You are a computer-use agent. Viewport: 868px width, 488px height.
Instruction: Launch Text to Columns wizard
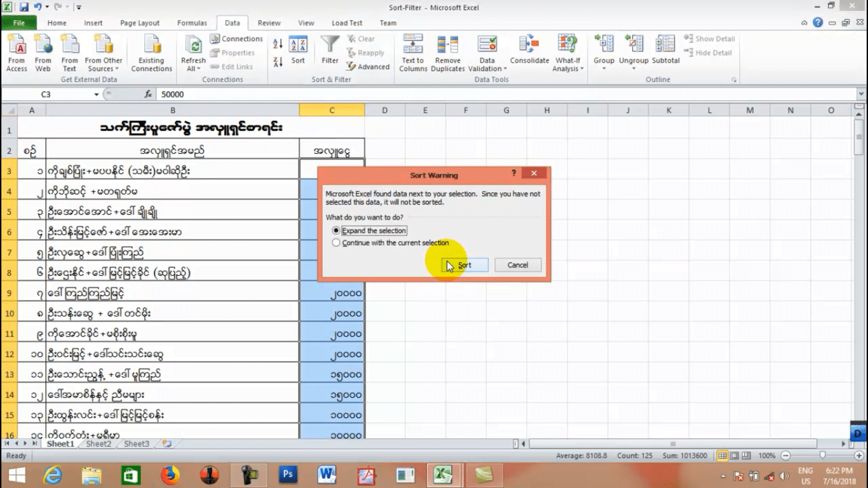pos(413,53)
